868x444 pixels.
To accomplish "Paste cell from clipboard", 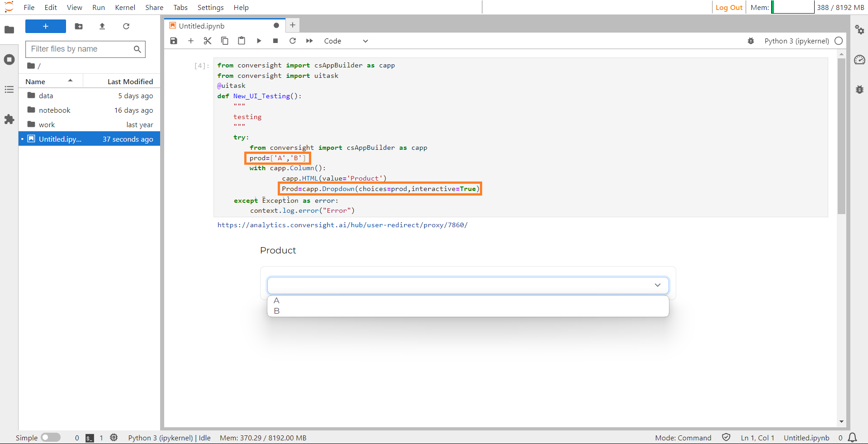I will [x=242, y=41].
